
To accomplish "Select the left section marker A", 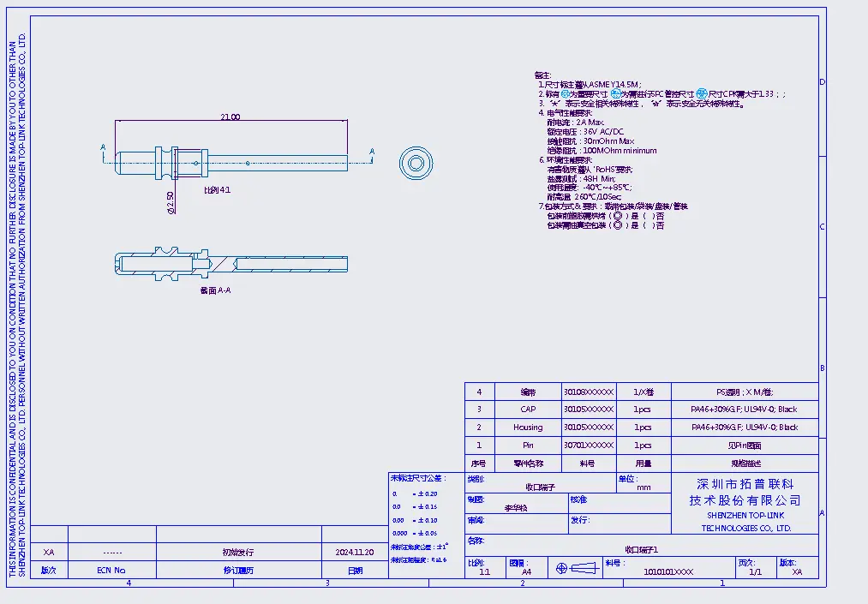I will coord(103,147).
